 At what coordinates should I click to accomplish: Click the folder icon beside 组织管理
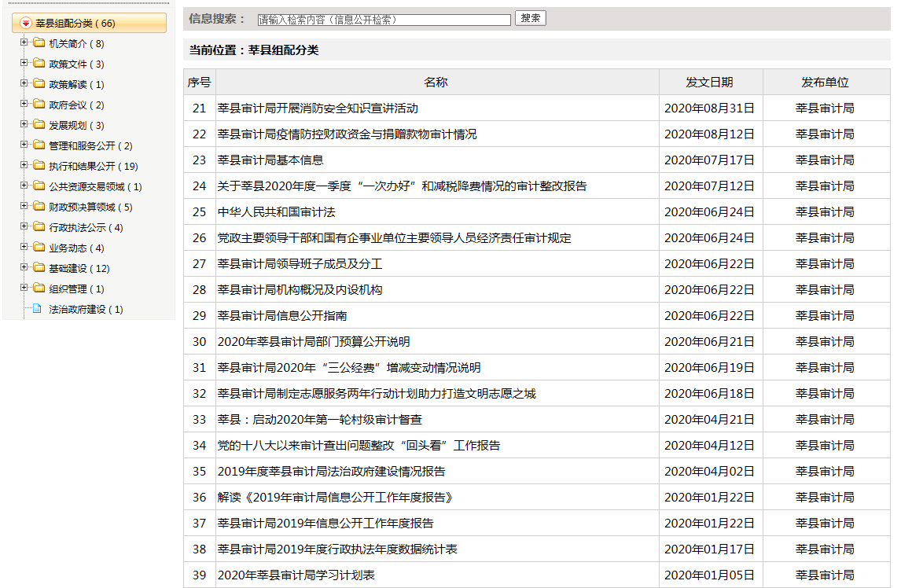pos(39,288)
